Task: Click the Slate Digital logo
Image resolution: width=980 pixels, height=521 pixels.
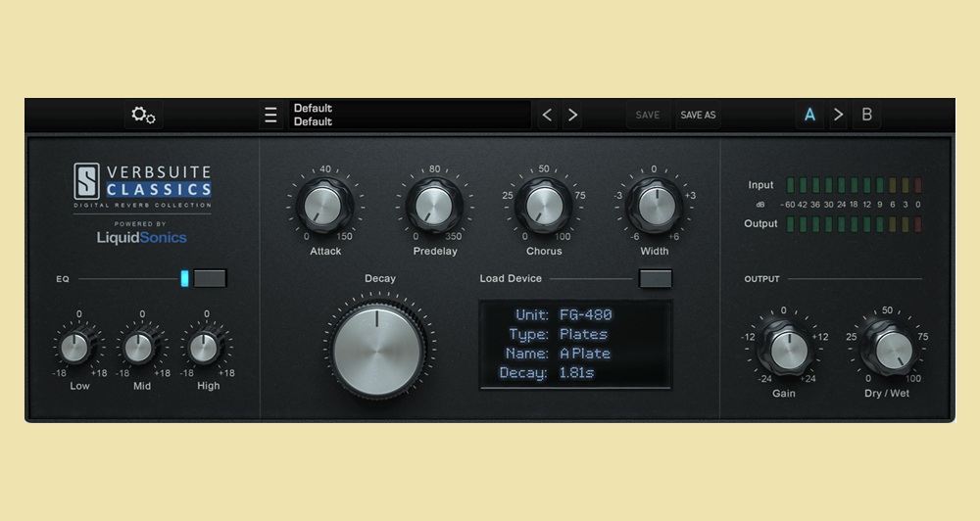Action: point(86,181)
